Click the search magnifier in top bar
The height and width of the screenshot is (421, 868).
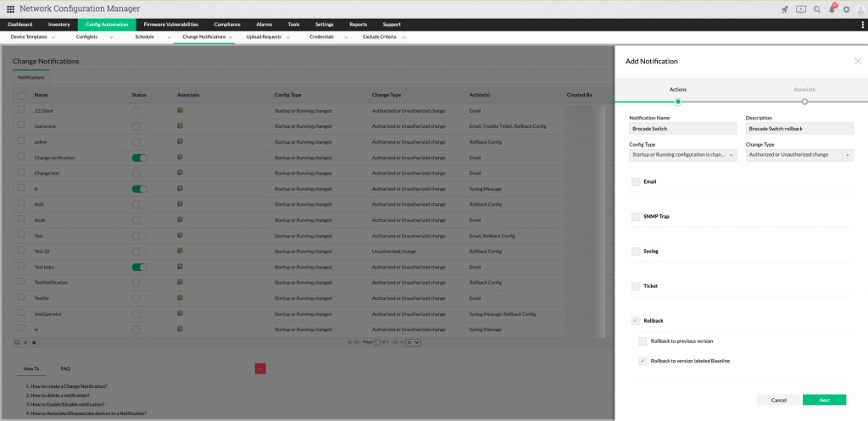(817, 9)
